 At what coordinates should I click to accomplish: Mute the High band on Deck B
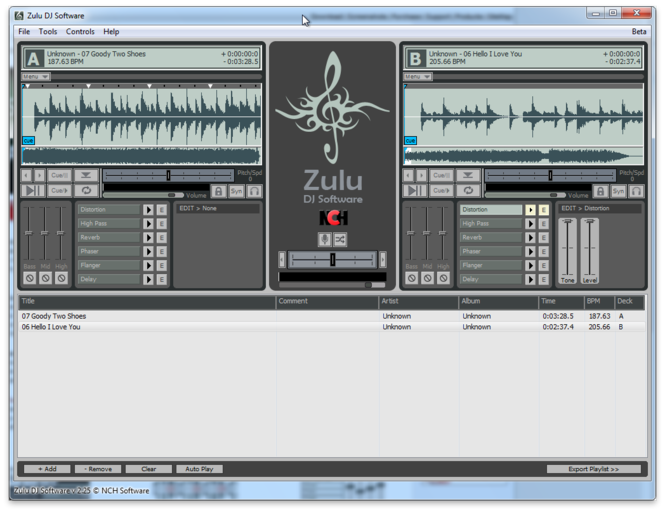point(443,277)
